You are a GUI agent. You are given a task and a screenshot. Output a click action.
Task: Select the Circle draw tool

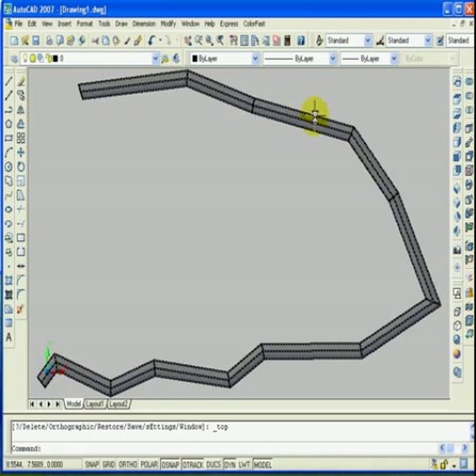pyautogui.click(x=9, y=167)
